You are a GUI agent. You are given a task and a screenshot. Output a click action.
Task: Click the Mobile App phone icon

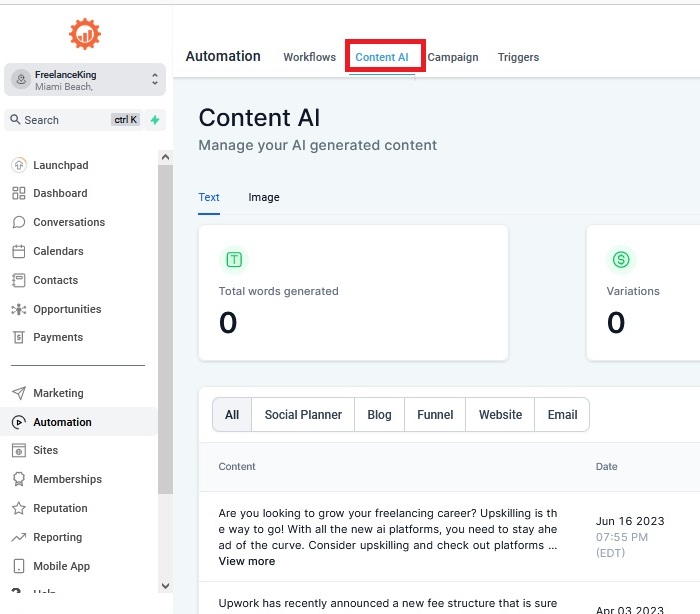(x=18, y=566)
